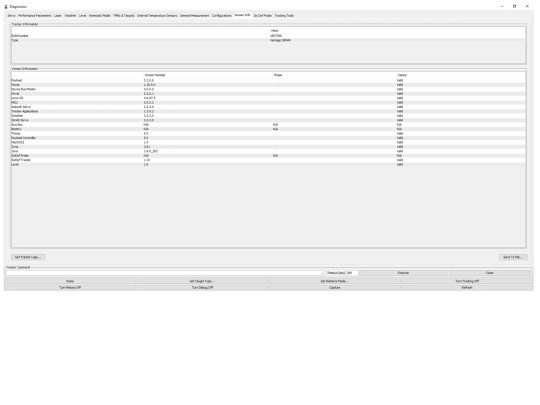The height and width of the screenshot is (405, 540).
Task: Select the Java row
Action: click(268, 151)
